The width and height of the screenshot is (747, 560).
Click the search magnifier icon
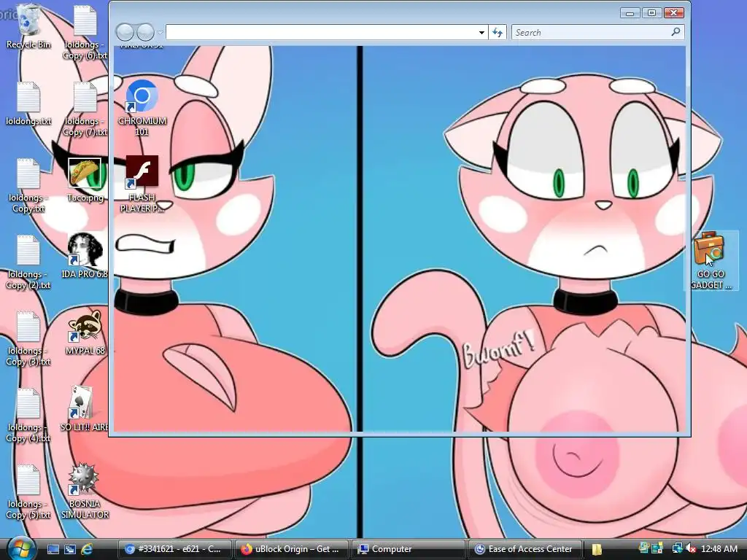click(676, 32)
